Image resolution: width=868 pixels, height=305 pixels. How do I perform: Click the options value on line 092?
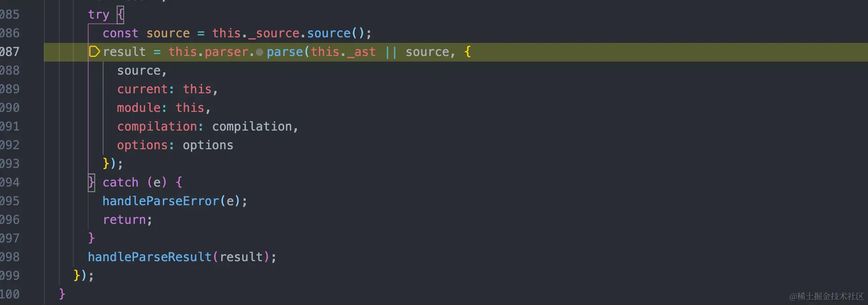(208, 145)
